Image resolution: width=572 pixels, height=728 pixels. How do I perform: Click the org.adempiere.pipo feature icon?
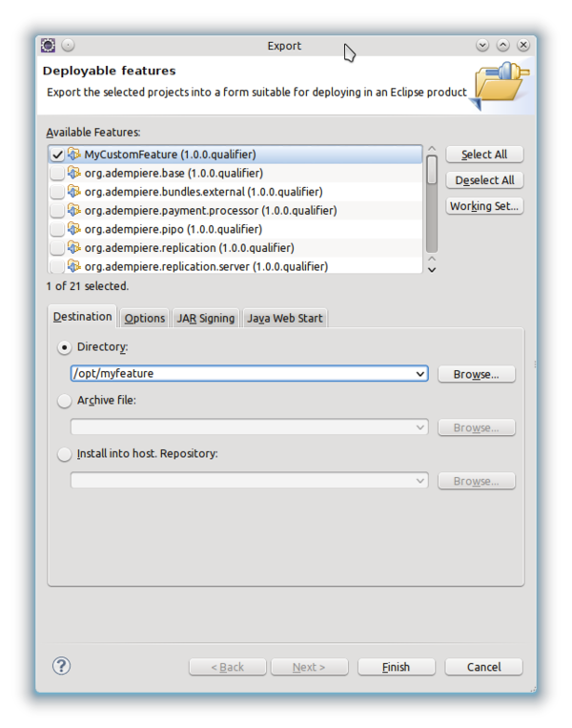click(74, 229)
